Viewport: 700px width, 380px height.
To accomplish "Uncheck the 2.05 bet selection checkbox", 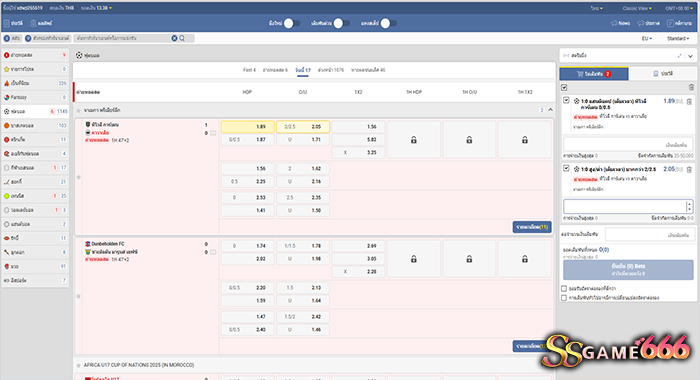I will coord(566,168).
